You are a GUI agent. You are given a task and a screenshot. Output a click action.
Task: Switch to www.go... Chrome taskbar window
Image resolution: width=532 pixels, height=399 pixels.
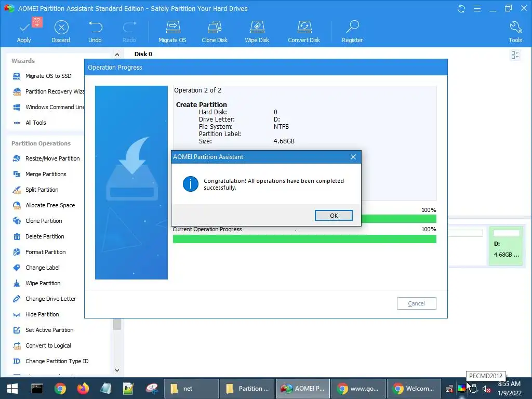pyautogui.click(x=358, y=389)
